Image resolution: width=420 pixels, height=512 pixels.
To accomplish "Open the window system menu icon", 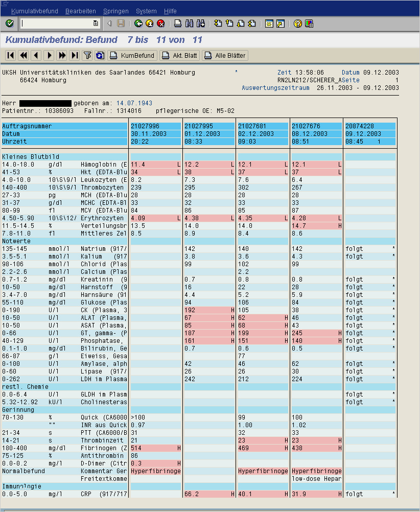I will (4, 3).
